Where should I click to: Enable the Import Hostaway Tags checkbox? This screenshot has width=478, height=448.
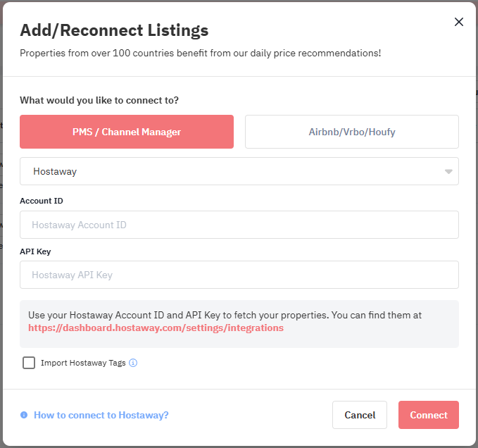[29, 363]
